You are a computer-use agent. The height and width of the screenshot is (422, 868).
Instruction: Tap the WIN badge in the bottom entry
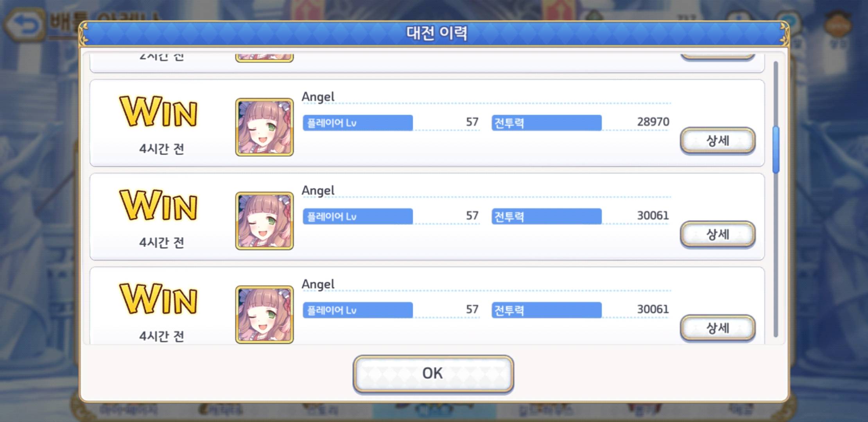tap(158, 299)
